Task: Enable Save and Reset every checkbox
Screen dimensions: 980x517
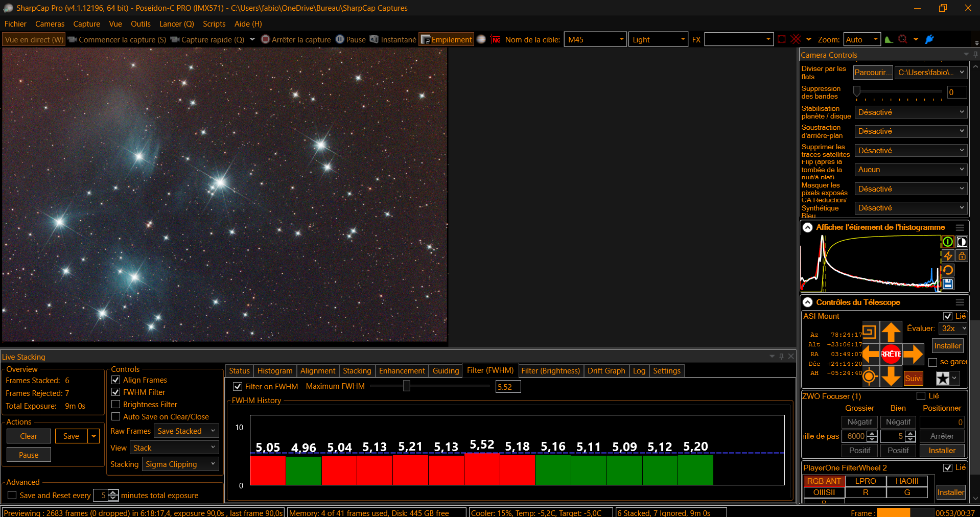Action: (12, 495)
